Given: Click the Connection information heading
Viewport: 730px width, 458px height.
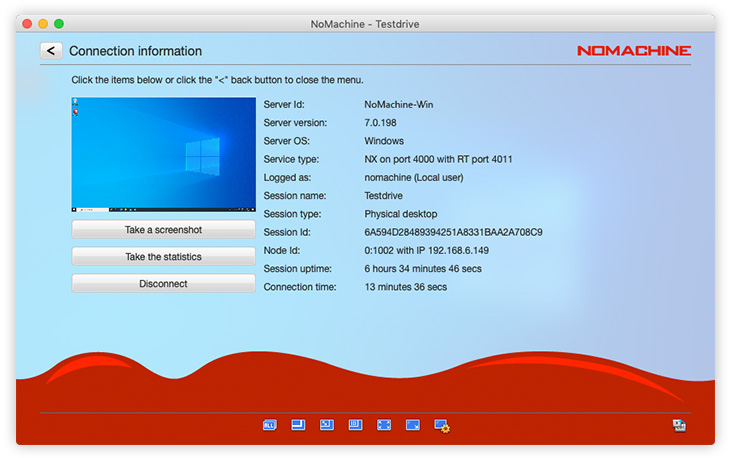Looking at the screenshot, I should (135, 51).
